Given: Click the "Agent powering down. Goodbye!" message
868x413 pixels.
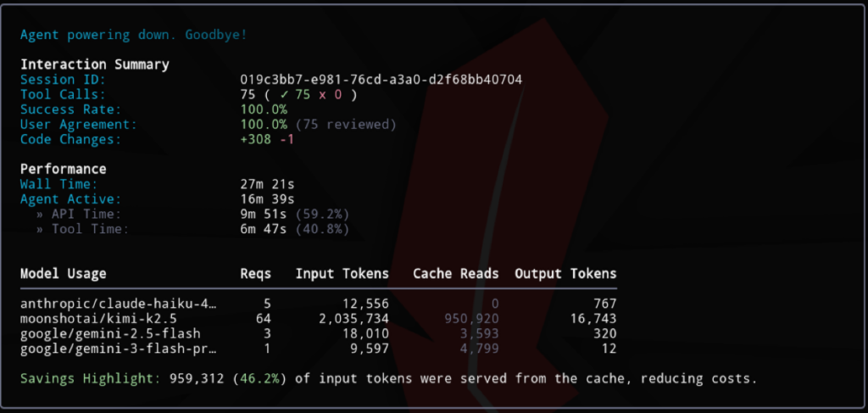Looking at the screenshot, I should 134,35.
